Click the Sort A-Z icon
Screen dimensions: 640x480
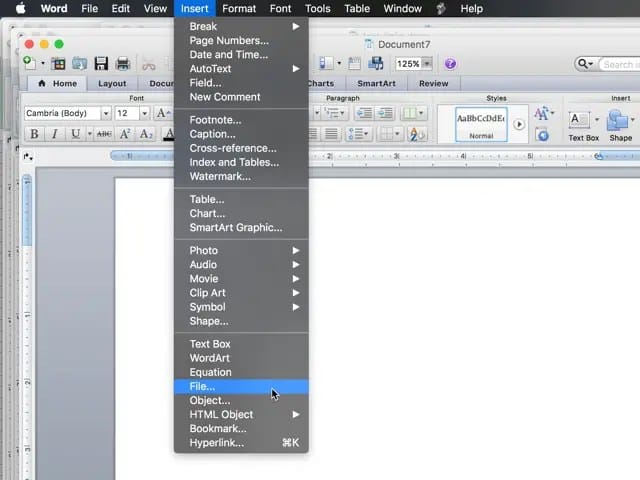(x=417, y=134)
